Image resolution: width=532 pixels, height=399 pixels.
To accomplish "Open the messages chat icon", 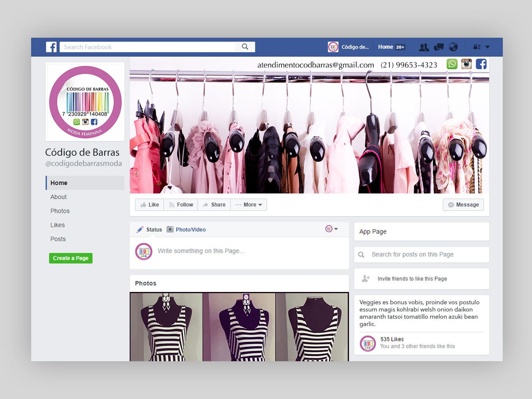I will point(439,47).
